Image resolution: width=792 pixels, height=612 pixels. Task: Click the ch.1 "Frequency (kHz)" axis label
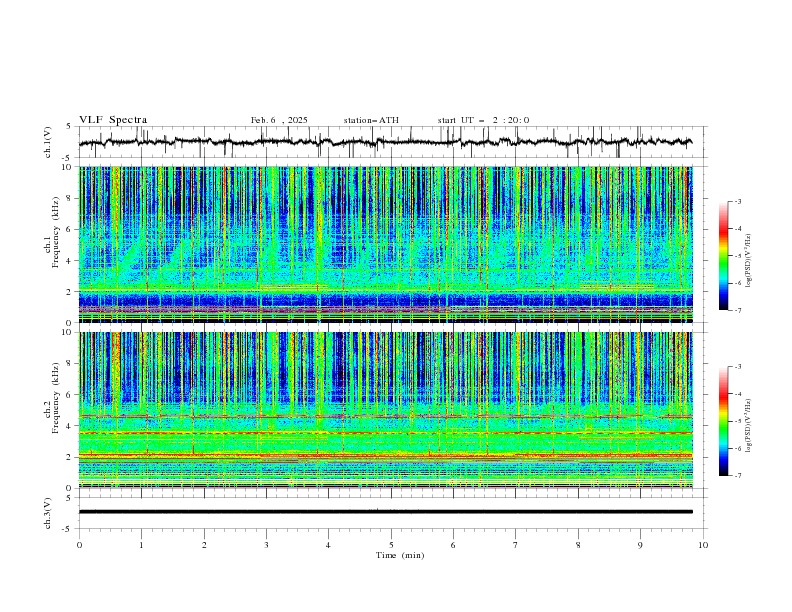click(56, 232)
